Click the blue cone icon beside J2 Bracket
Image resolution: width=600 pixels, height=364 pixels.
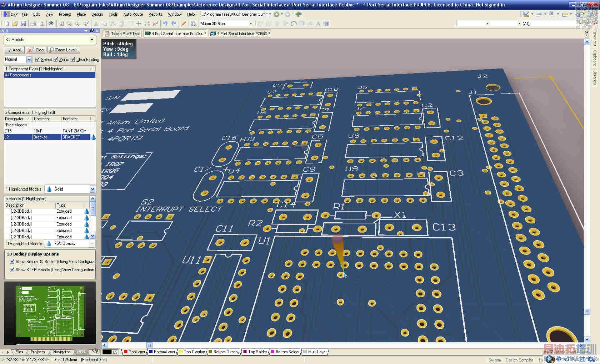click(93, 137)
